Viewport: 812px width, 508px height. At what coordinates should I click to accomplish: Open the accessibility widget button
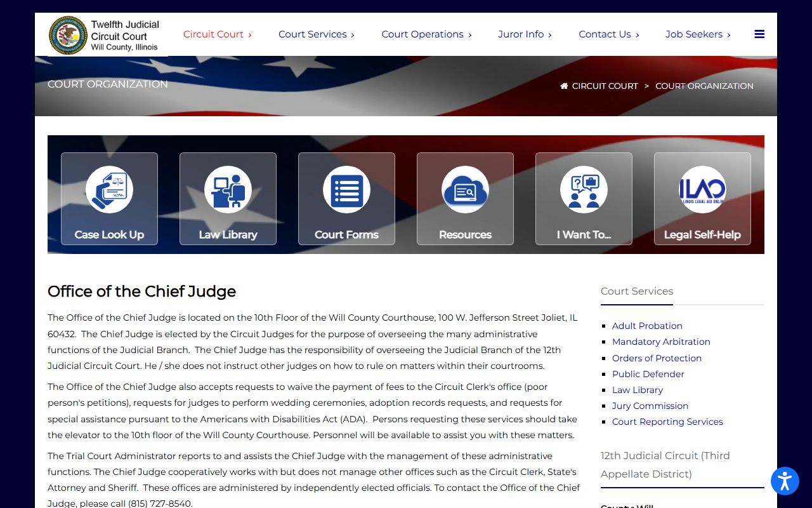tap(785, 481)
